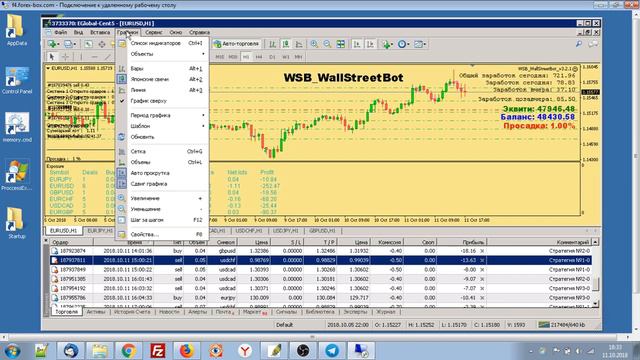The height and width of the screenshot is (360, 640).
Task: Click the New Chart toolbar icon
Action: 53,44
